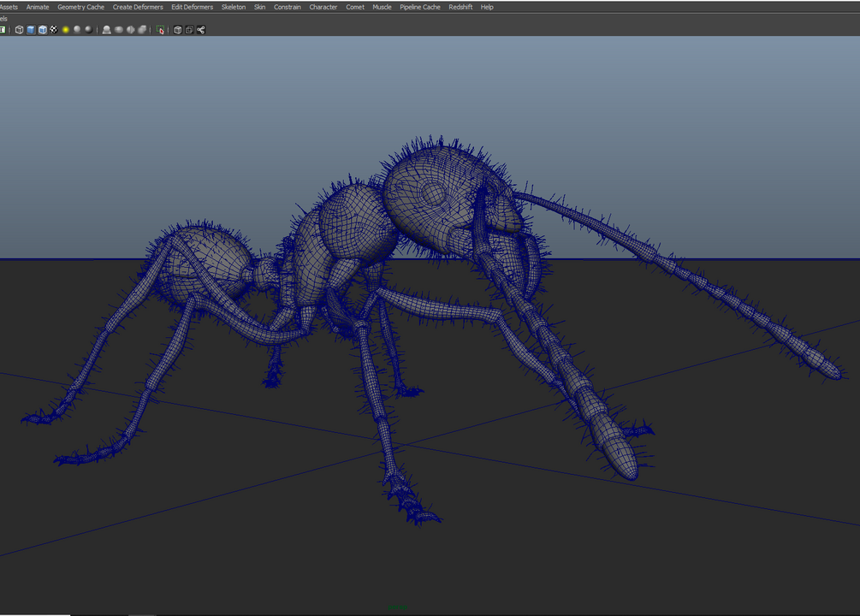Open the Assets menu

(x=9, y=7)
